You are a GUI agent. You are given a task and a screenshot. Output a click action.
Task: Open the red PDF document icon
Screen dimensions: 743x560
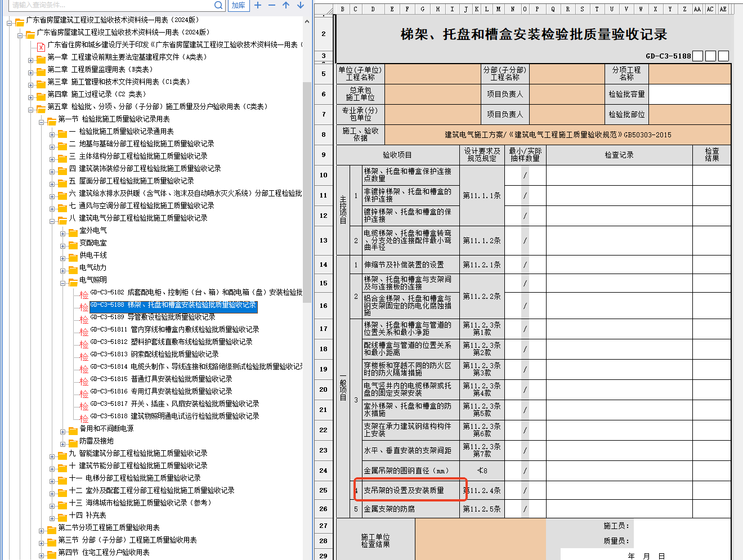click(x=41, y=45)
